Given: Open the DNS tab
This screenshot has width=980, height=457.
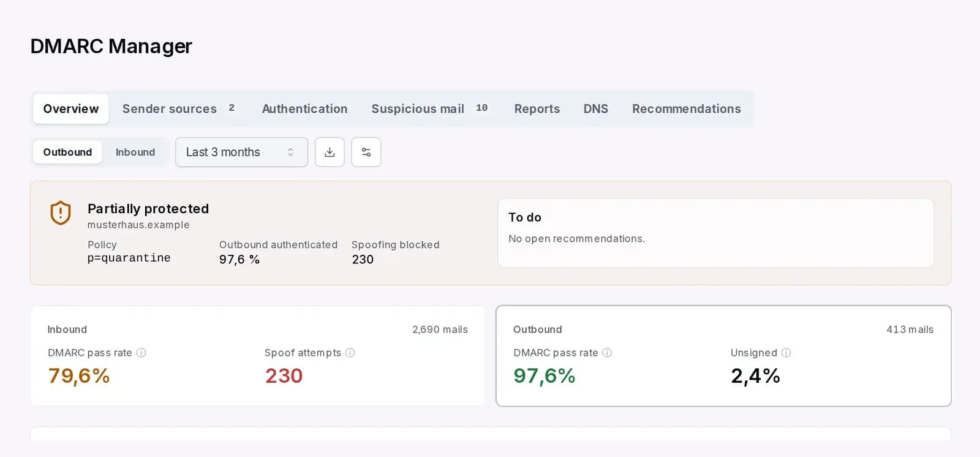Looking at the screenshot, I should (596, 109).
